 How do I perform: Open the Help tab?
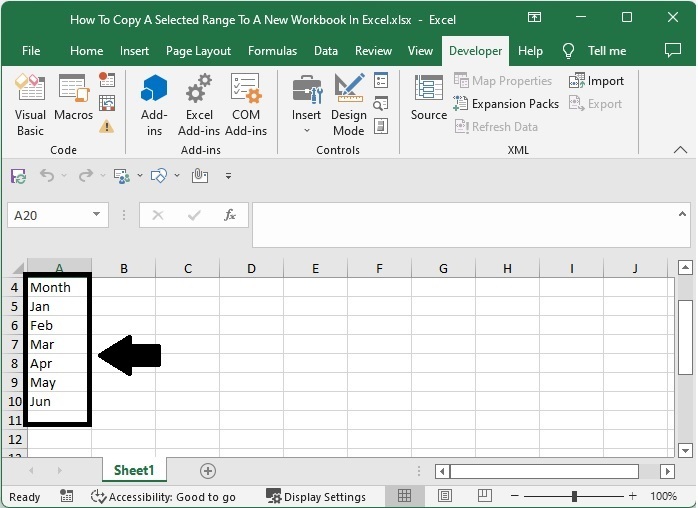530,51
